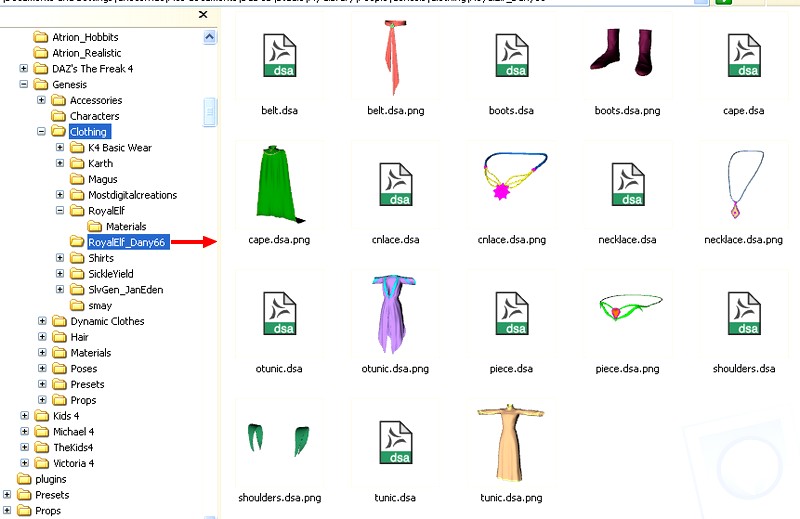Click the folder tree scrollbar thumb
Image resolution: width=800 pixels, height=519 pixels.
click(210, 111)
